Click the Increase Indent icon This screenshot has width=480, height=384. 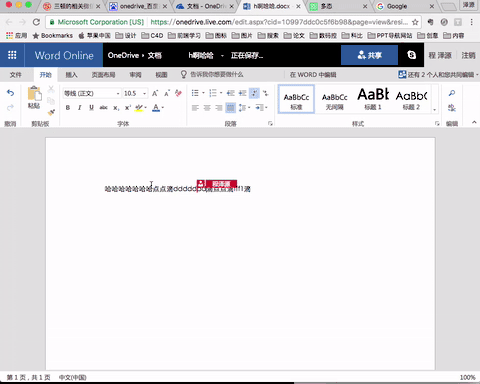242,93
